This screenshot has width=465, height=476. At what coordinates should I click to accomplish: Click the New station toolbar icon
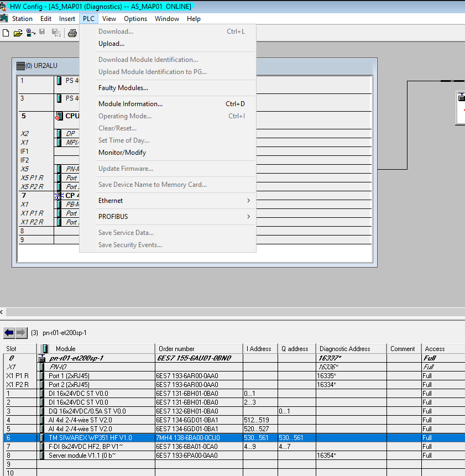pos(6,33)
